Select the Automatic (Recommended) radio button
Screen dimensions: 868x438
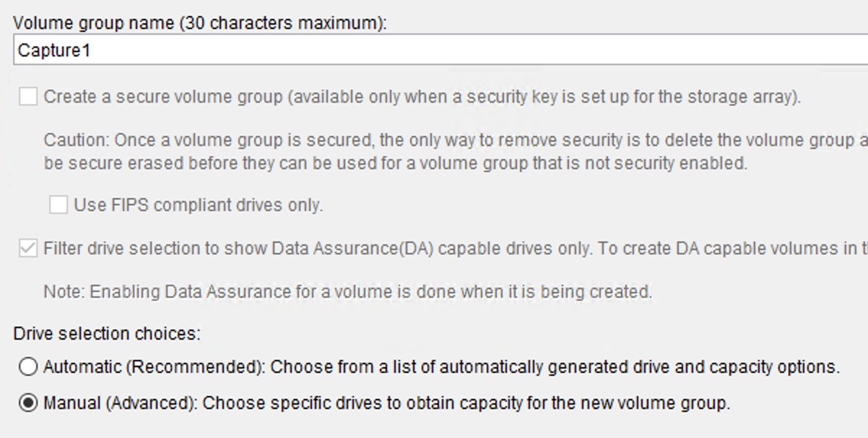[28, 367]
